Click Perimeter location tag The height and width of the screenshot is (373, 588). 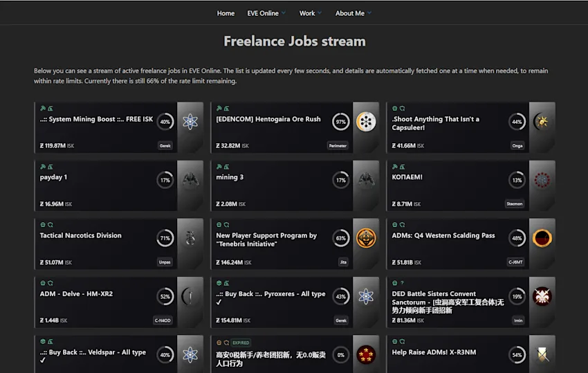click(338, 145)
